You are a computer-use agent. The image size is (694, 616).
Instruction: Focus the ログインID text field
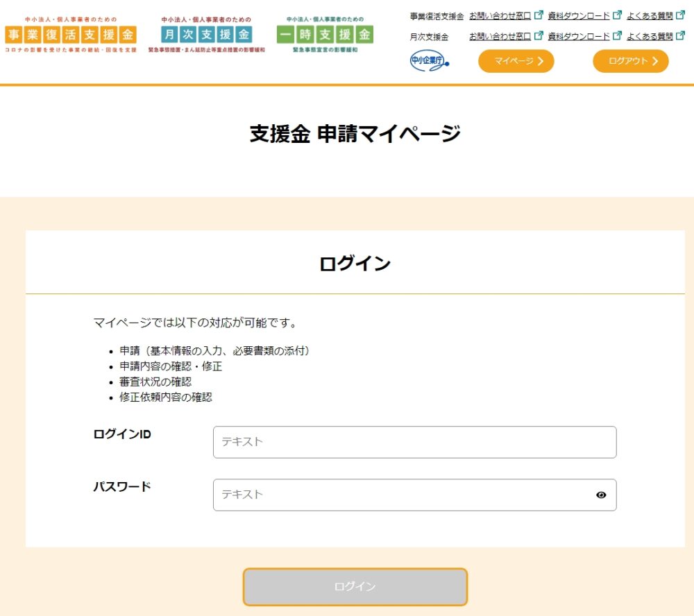click(415, 442)
